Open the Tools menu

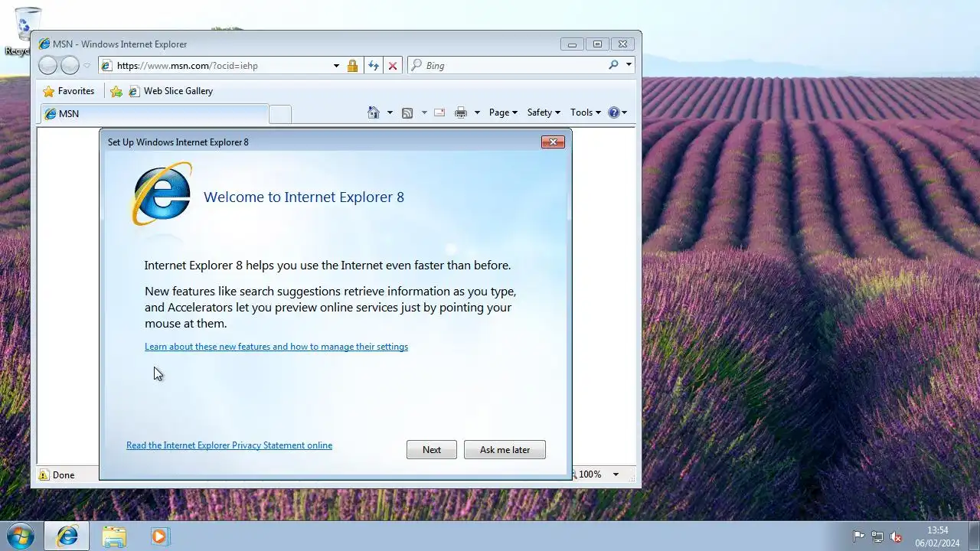586,112
